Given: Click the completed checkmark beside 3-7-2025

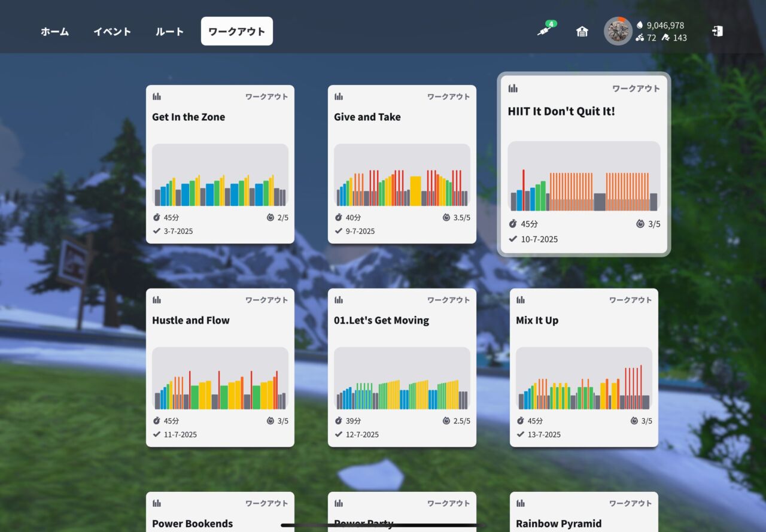Looking at the screenshot, I should (157, 231).
